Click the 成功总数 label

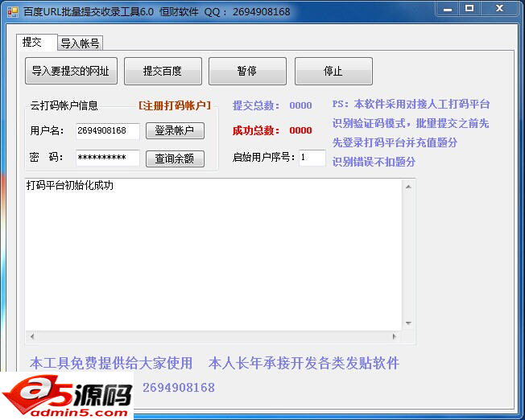click(256, 130)
